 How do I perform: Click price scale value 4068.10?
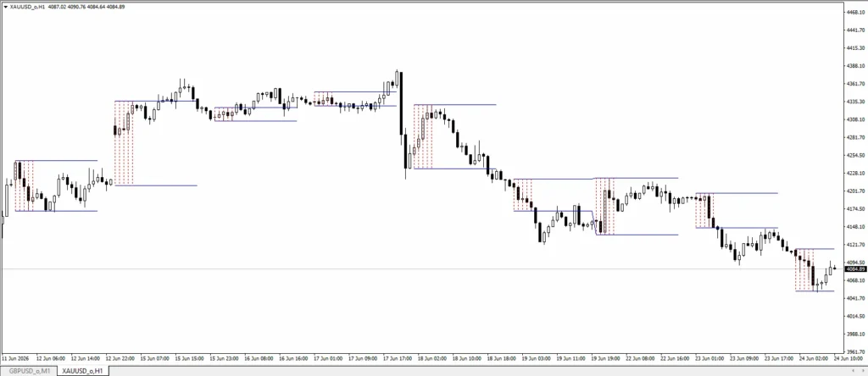856,280
